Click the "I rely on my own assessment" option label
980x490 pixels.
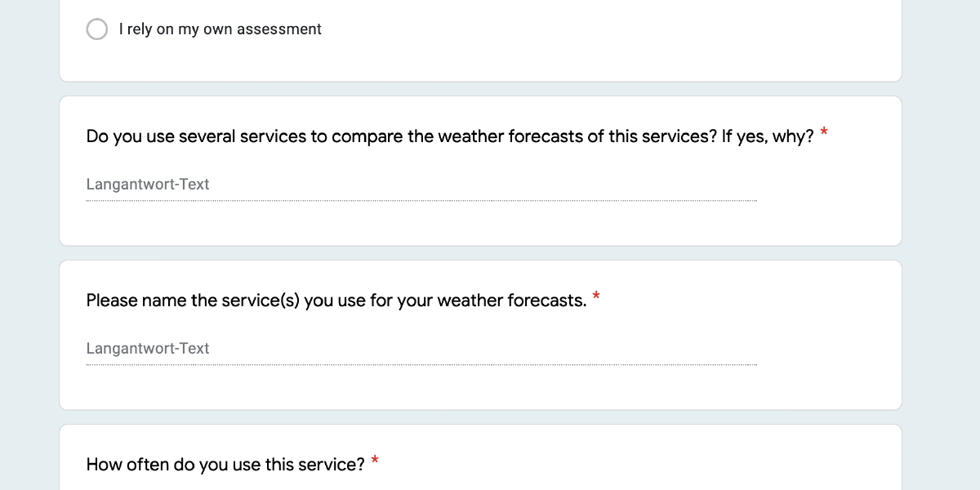point(220,29)
